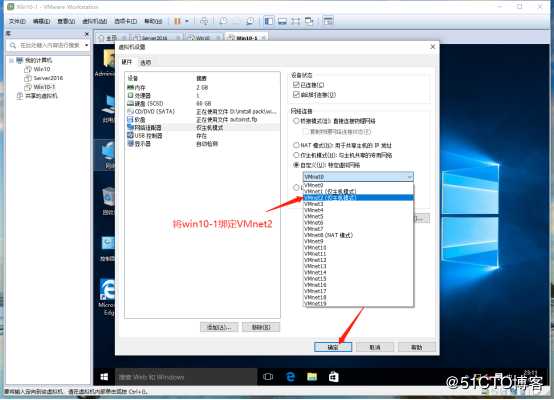Select 共享的虚拟机 in the library tree
This screenshot has height=400, width=554.
coord(37,96)
